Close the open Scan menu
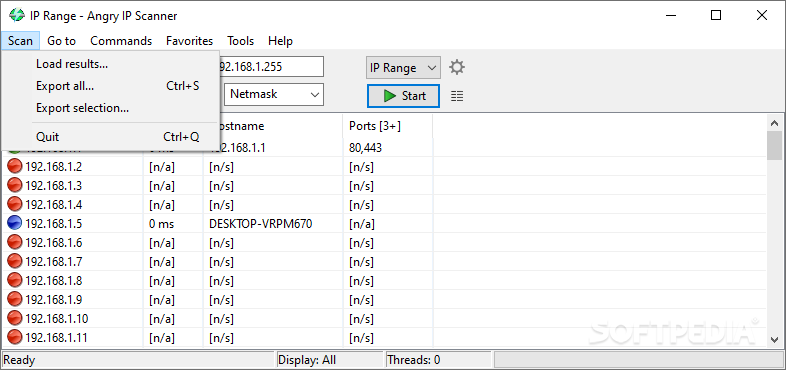 click(x=20, y=41)
